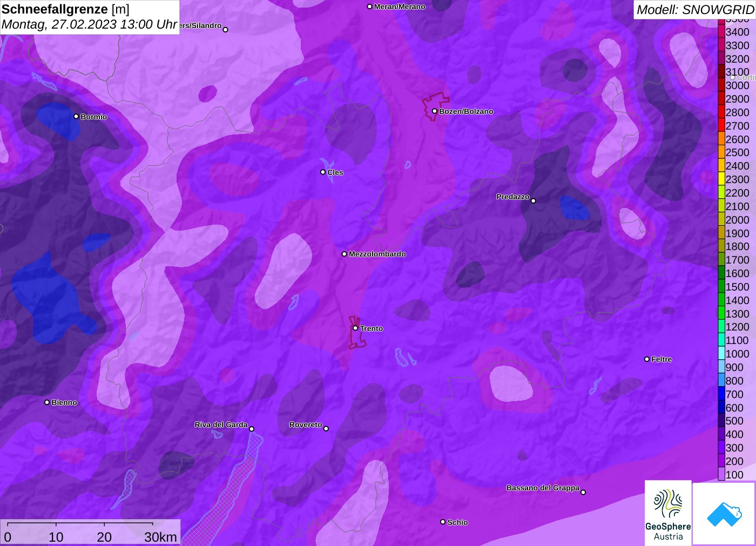Select the 10 mark on scale bar

point(56,537)
